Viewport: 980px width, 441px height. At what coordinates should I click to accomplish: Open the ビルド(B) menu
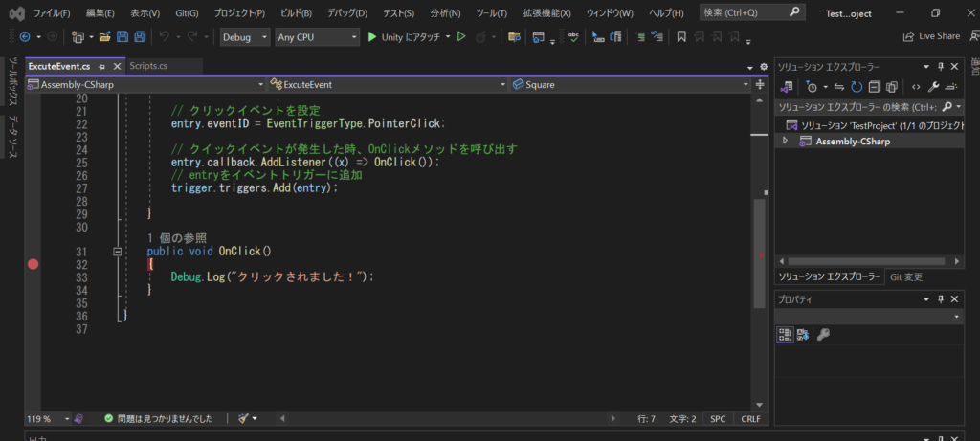coord(297,13)
